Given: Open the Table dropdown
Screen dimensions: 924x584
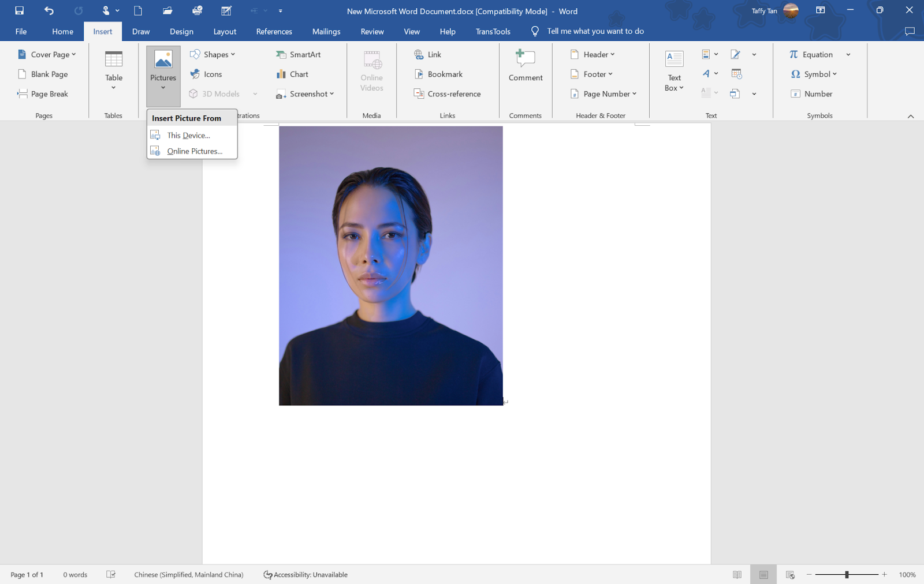Looking at the screenshot, I should click(x=114, y=70).
